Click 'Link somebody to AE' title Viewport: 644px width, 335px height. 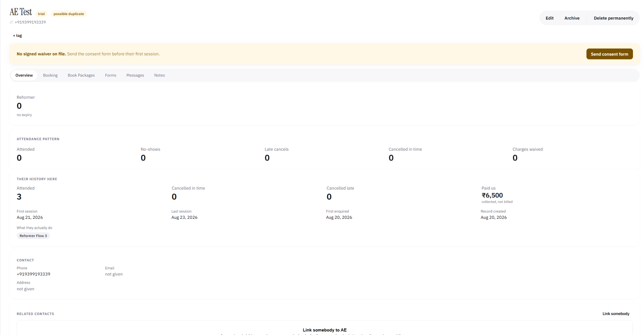(325, 330)
